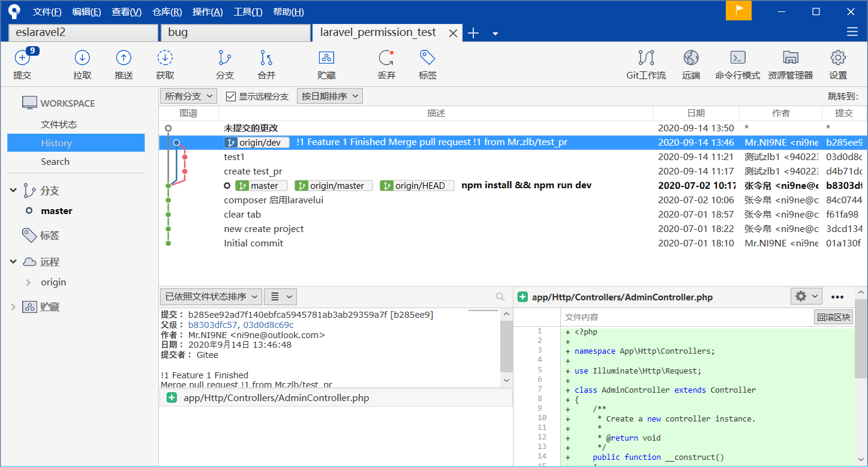Open 命令行模式 terminal icon
The height and width of the screenshot is (467, 868).
737,58
